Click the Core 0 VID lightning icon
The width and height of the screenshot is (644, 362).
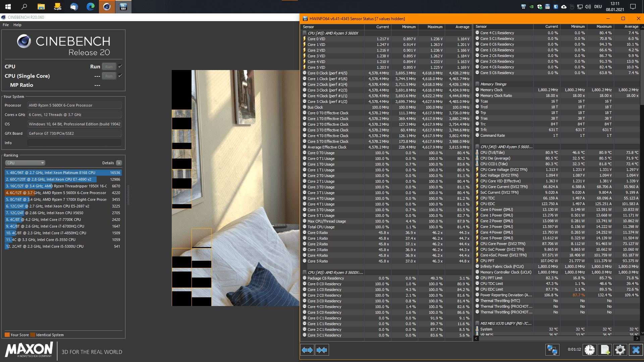[x=305, y=39]
